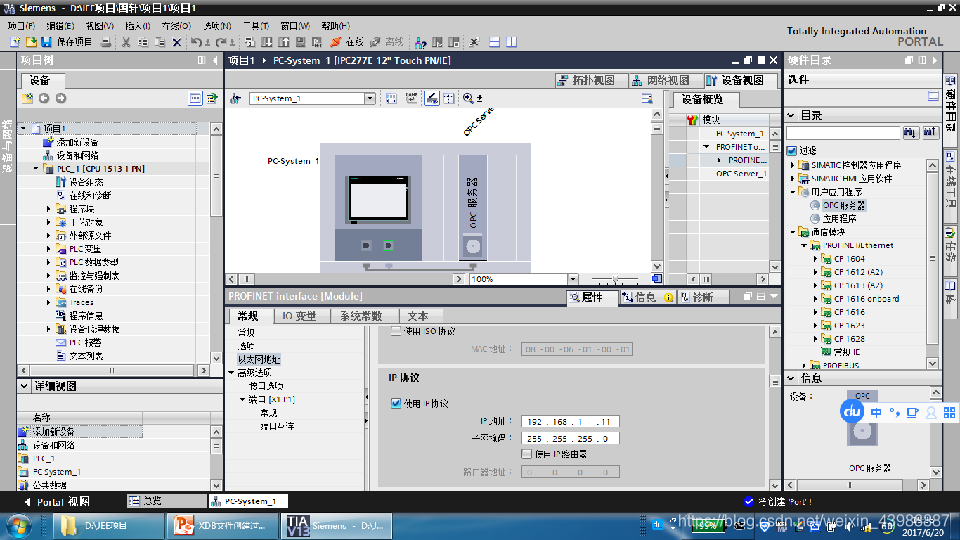Open the PC-System_1 device dropdown
The width and height of the screenshot is (960, 540).
(370, 98)
